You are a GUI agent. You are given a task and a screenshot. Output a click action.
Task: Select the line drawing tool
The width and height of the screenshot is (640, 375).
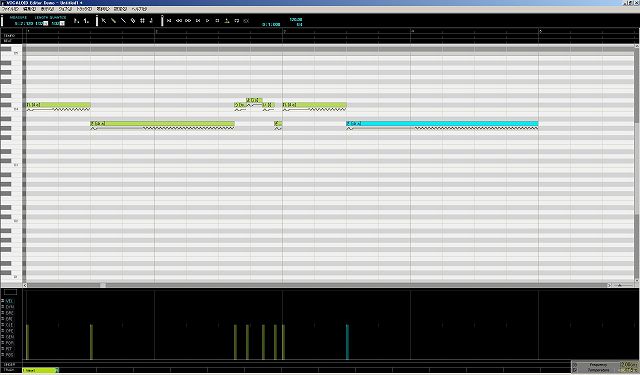pos(123,20)
